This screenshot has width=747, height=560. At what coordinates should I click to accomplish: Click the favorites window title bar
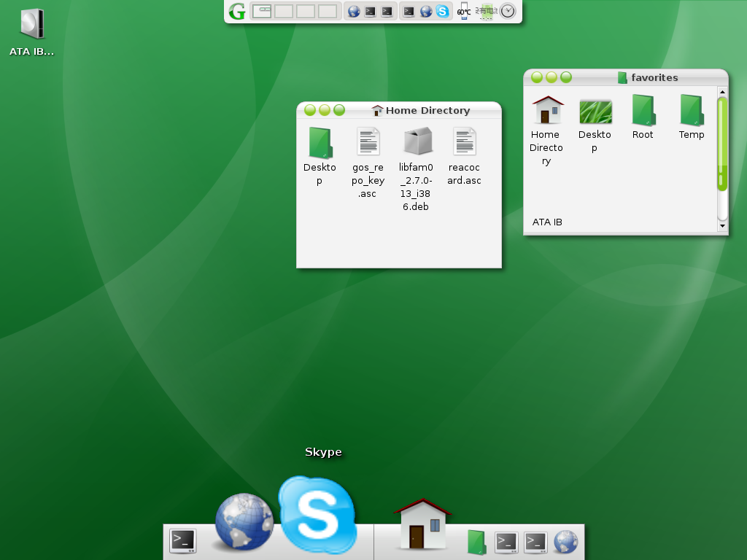tap(626, 77)
